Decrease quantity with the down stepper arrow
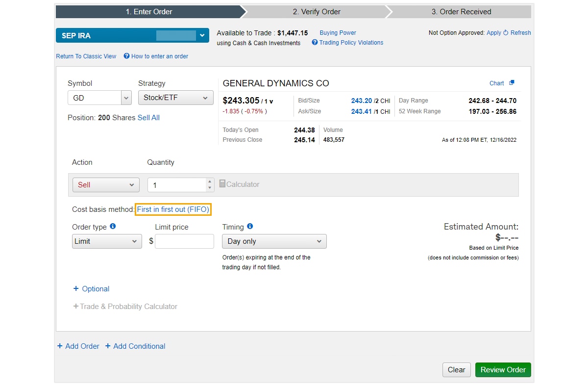Image resolution: width=588 pixels, height=387 pixels. (x=210, y=188)
